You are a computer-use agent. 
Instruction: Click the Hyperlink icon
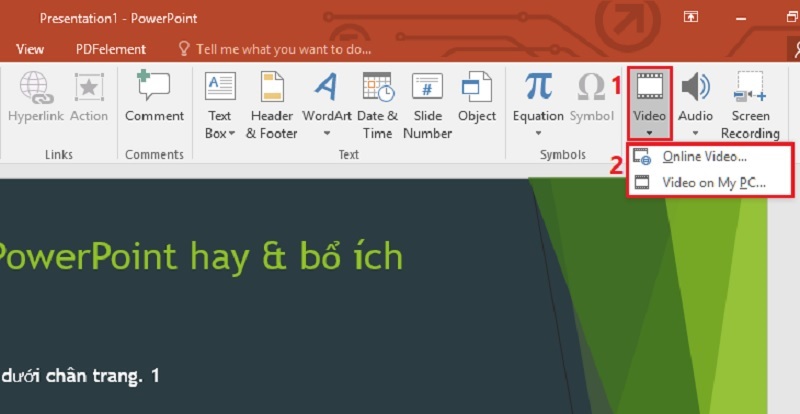tap(36, 87)
